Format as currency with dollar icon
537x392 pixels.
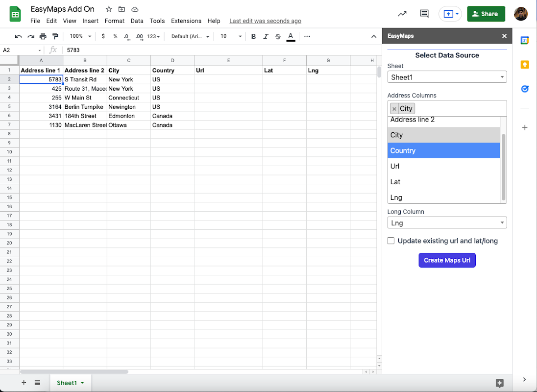103,36
